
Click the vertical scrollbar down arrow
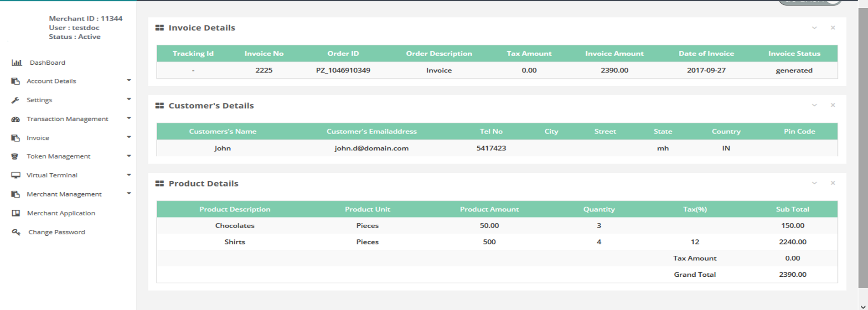pyautogui.click(x=863, y=306)
